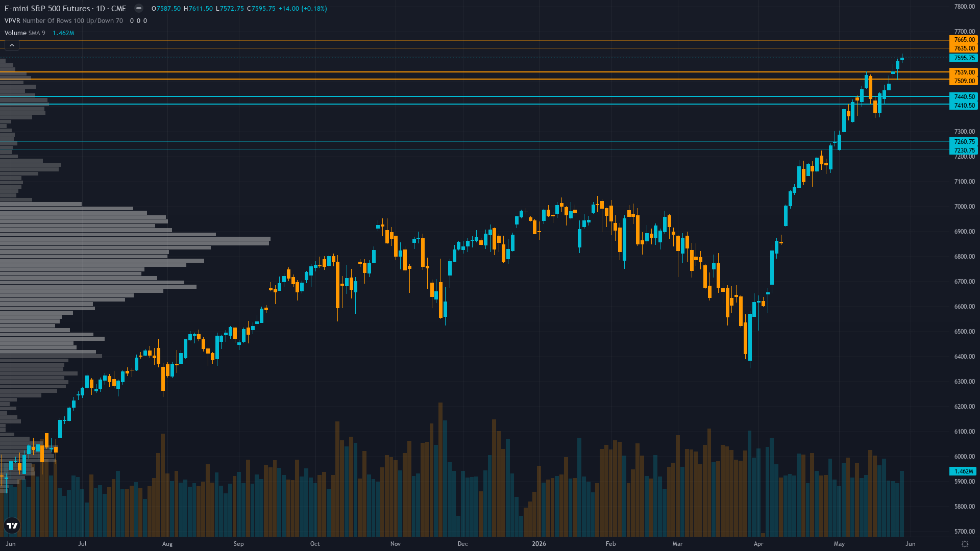
Task: Open the chart settings gear icon
Action: click(965, 544)
